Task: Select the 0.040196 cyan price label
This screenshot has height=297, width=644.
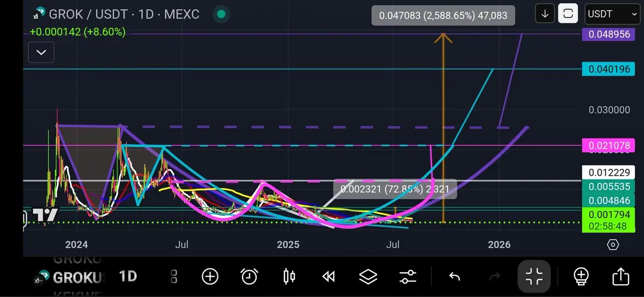Action: 609,69
